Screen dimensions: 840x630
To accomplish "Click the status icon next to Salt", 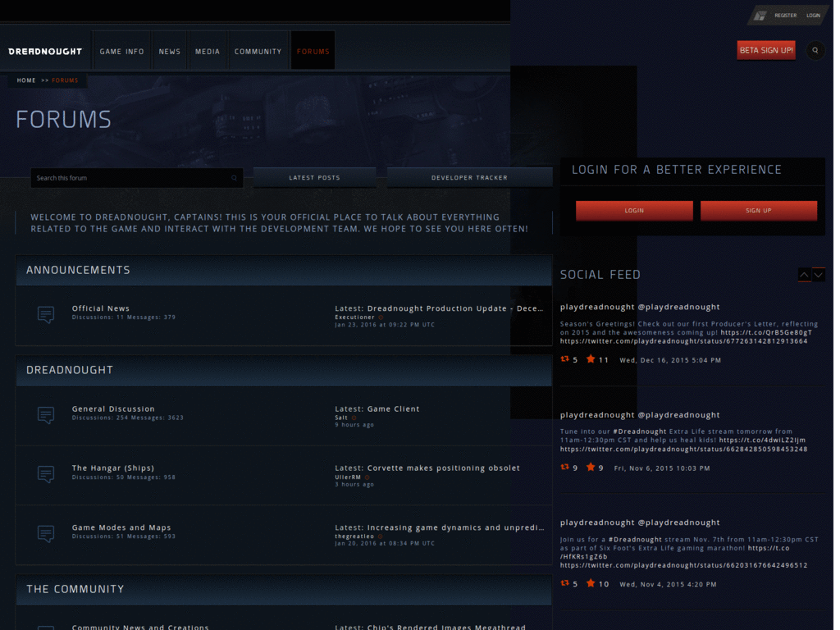I will click(x=354, y=418).
